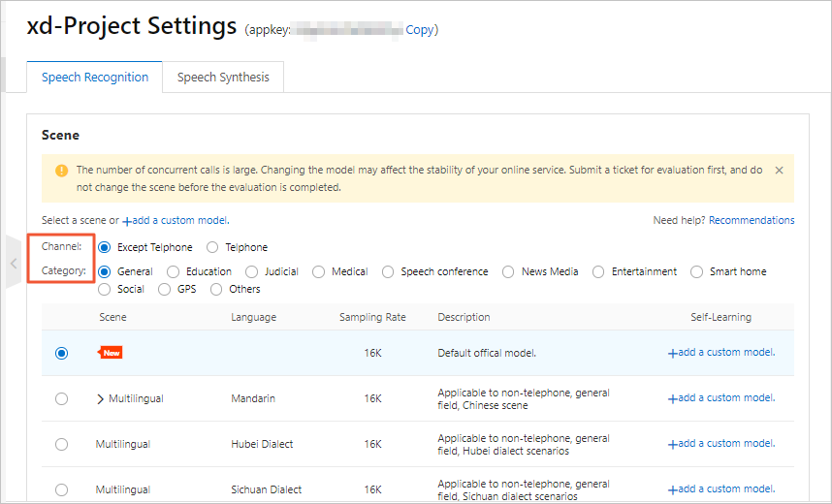This screenshot has height=504, width=832.
Task: Click the Mandarin language cell
Action: [253, 398]
